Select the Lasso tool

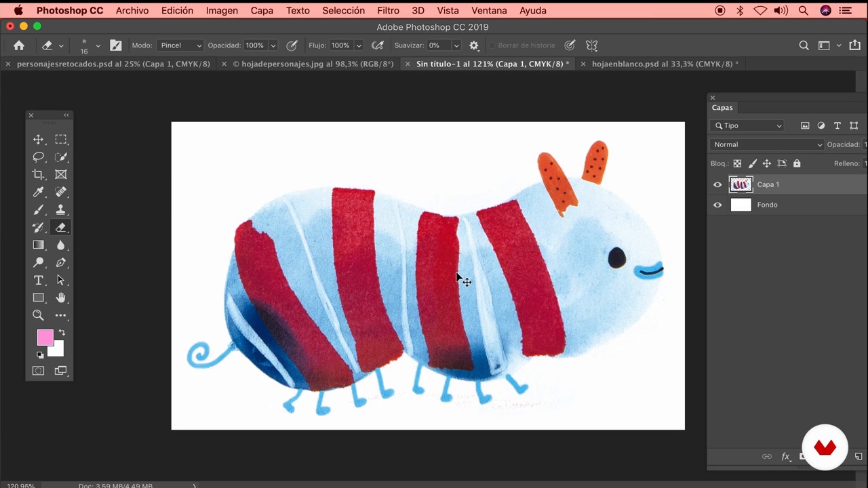click(39, 157)
